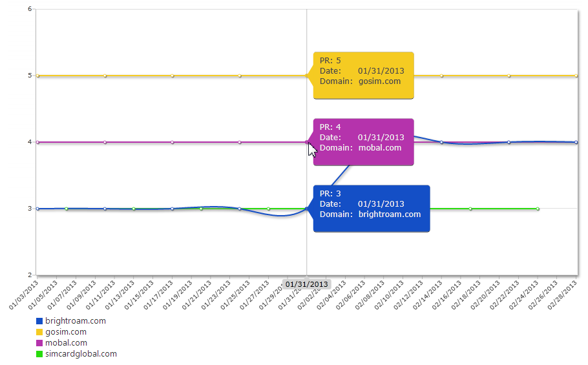Select mobal.com data point at 01/31/2013
Screen dimensions: 588x365
coord(307,142)
